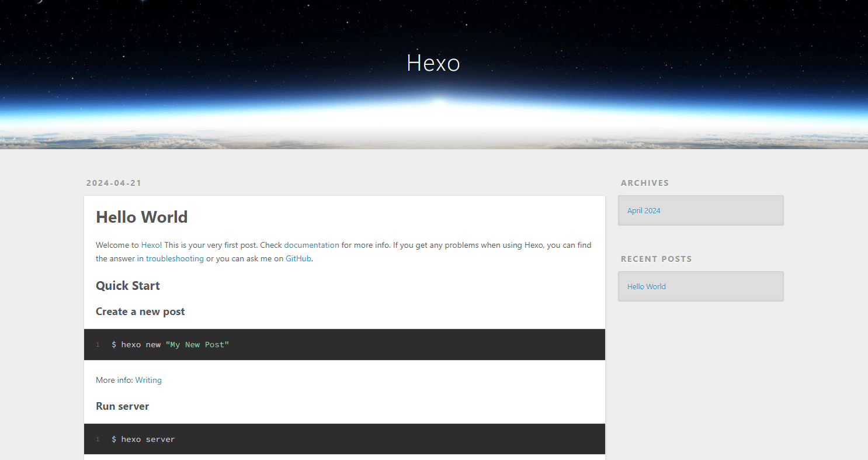Click the hexo new "My New Post" code line
The height and width of the screenshot is (460, 868).
[171, 345]
